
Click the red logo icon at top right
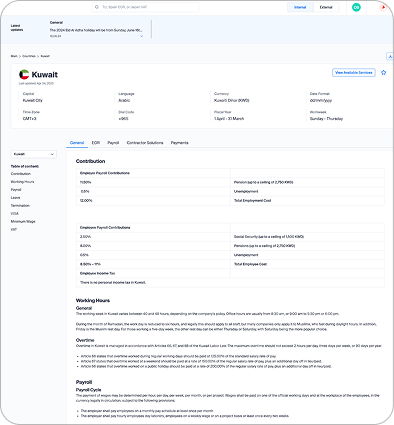tap(383, 7)
